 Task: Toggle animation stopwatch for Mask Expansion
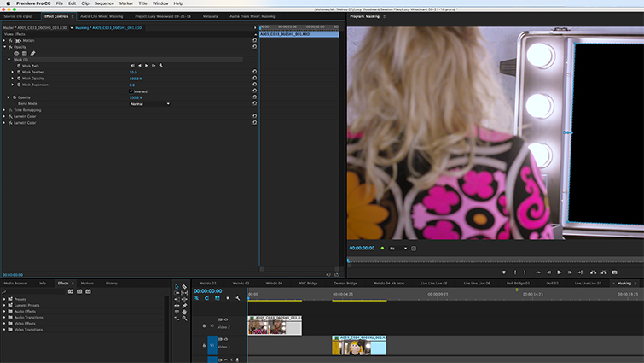pos(19,85)
